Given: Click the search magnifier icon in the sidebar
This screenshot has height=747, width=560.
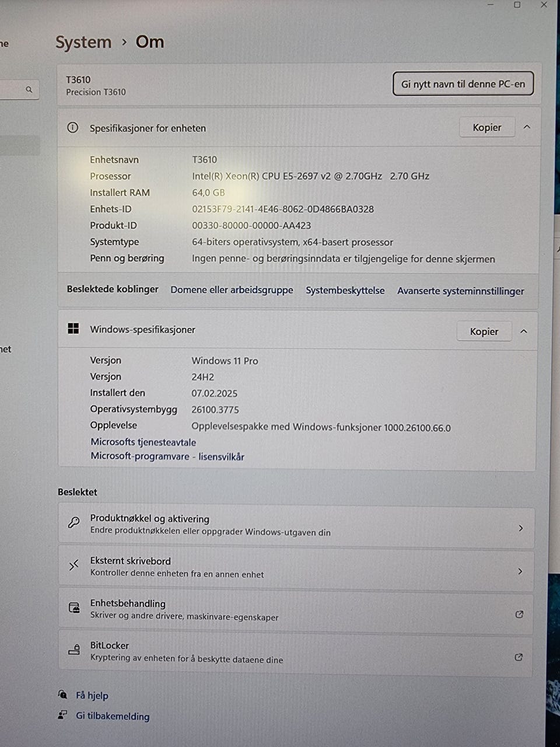Looking at the screenshot, I should point(29,89).
